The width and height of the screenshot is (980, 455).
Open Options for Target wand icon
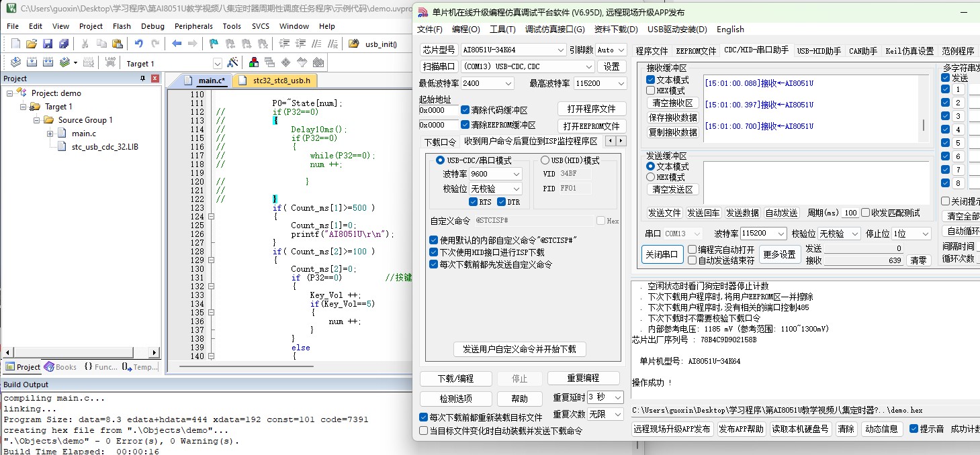coord(232,62)
